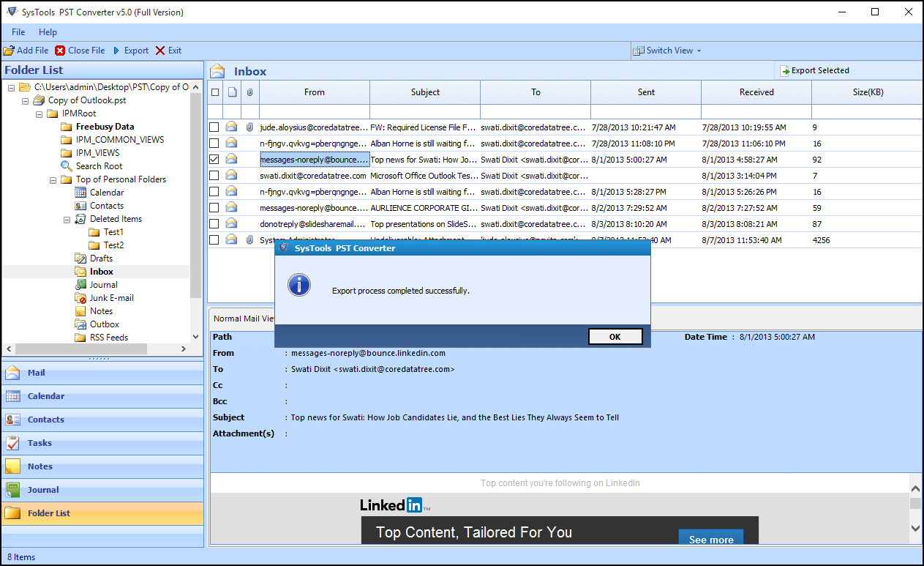Uncheck the messages-noreply LinkedIn row checkbox
This screenshot has height=566, width=924.
point(214,159)
